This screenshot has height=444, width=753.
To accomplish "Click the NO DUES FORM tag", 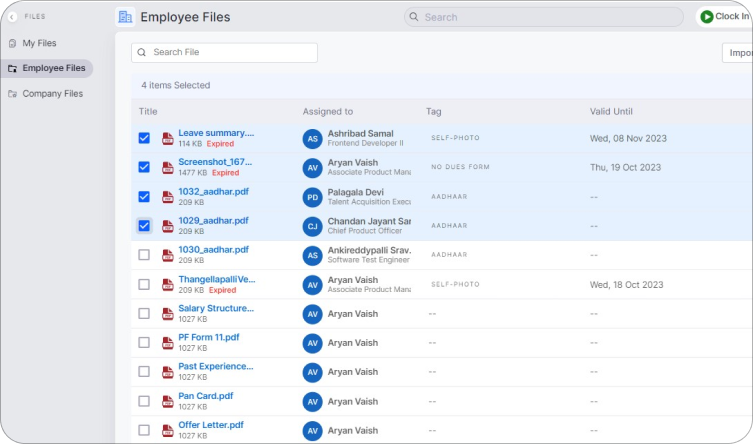I will [460, 167].
